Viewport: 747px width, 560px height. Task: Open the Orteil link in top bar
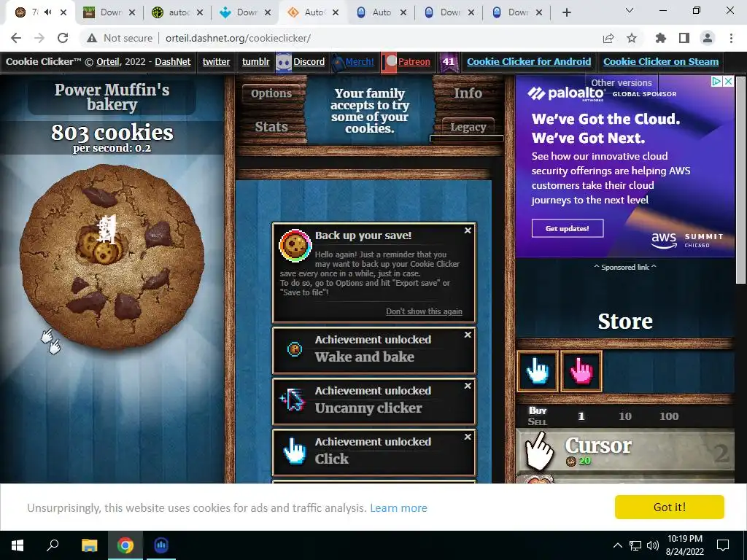(x=108, y=62)
